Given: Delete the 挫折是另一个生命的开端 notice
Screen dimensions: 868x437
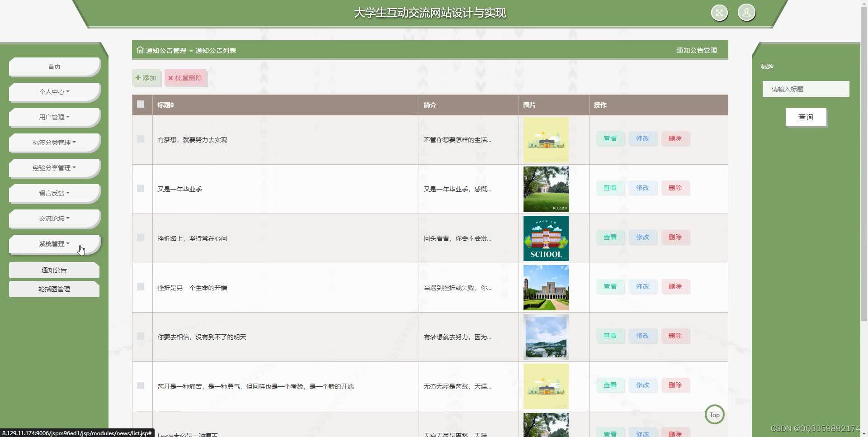Looking at the screenshot, I should (675, 286).
